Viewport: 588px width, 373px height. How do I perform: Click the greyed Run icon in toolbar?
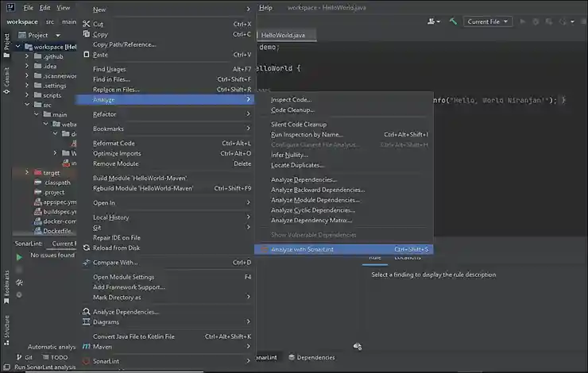522,21
